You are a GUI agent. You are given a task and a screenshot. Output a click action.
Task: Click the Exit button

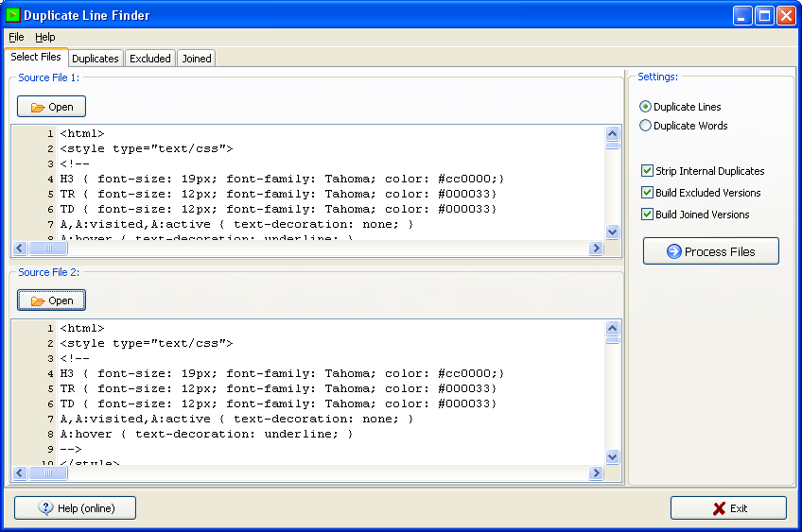point(728,508)
